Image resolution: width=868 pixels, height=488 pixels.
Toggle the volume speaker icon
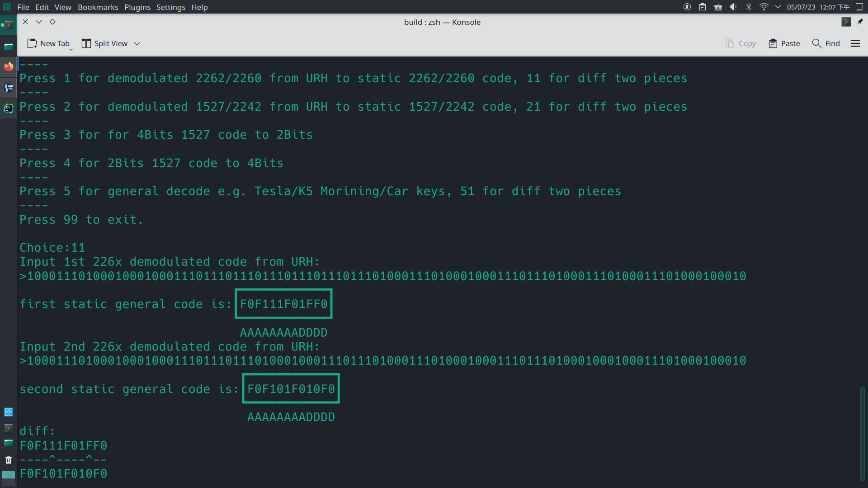point(733,7)
